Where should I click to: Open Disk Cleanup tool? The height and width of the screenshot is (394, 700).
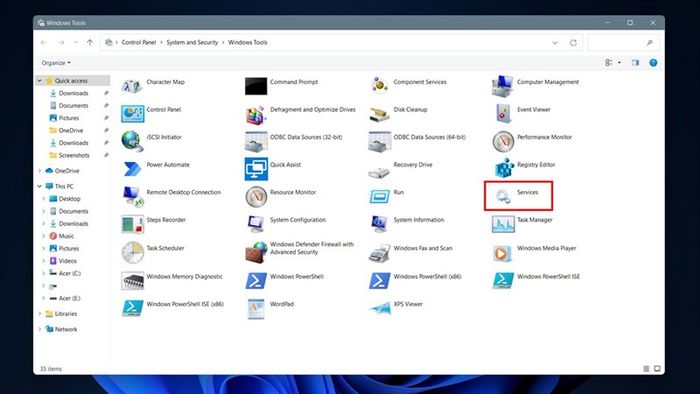(379, 114)
